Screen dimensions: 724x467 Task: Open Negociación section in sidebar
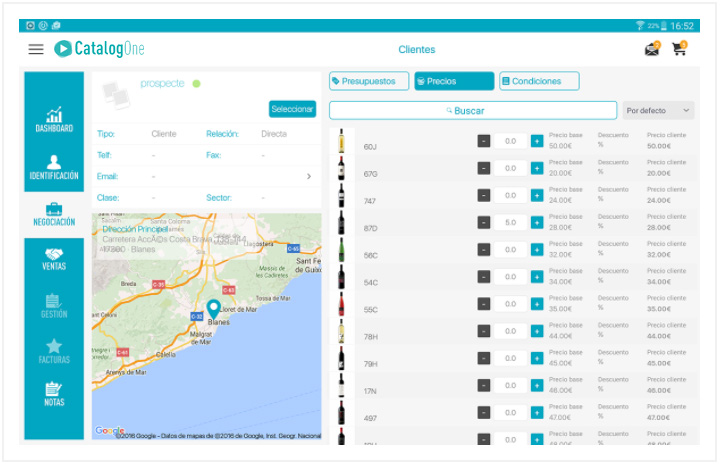tap(54, 214)
